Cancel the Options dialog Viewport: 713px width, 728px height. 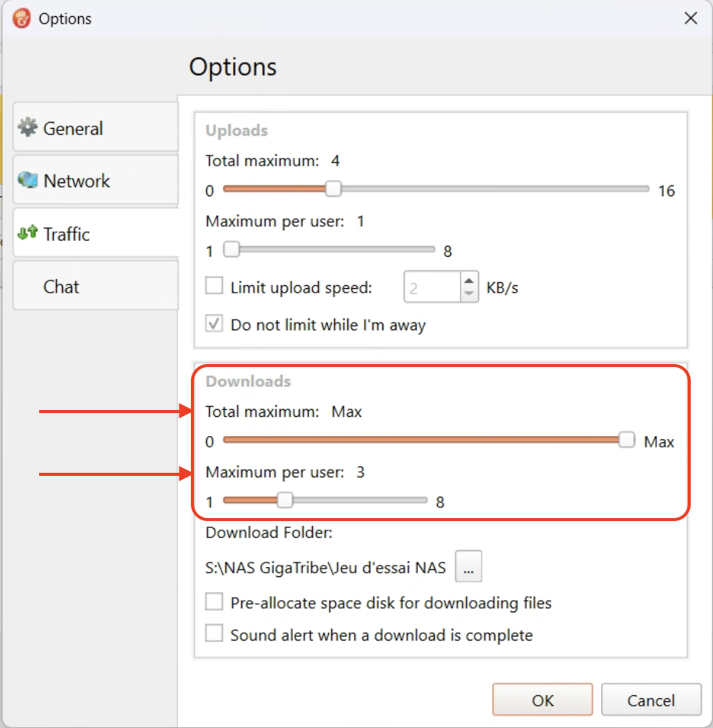[651, 700]
